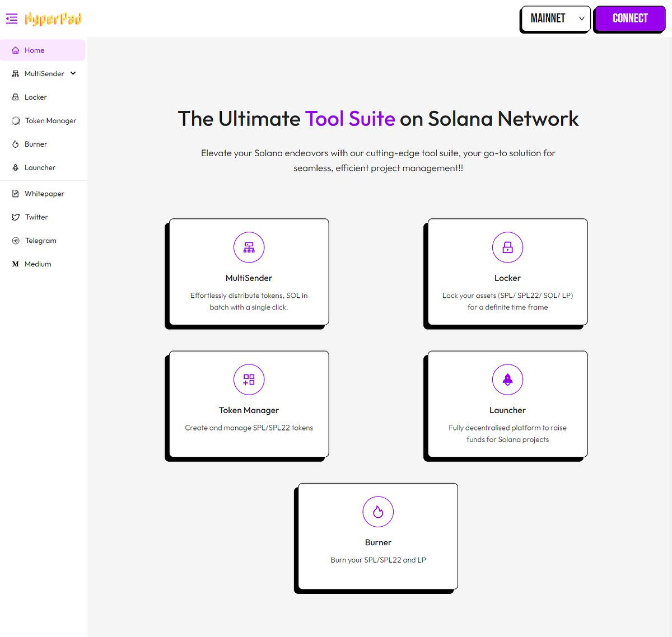Open MultiSender menu item in sidebar
Viewport: 672px width, 637px height.
pos(43,74)
